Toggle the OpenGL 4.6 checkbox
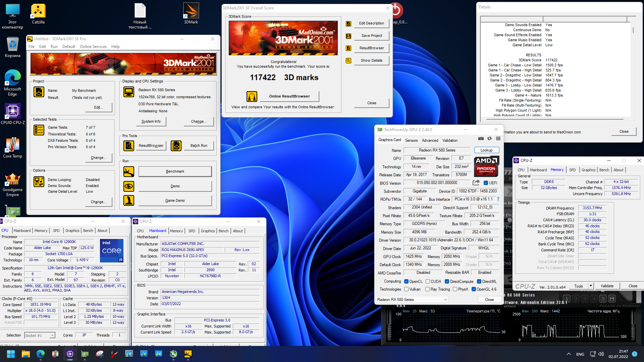Viewport: 644px width, 362px height. (x=474, y=289)
